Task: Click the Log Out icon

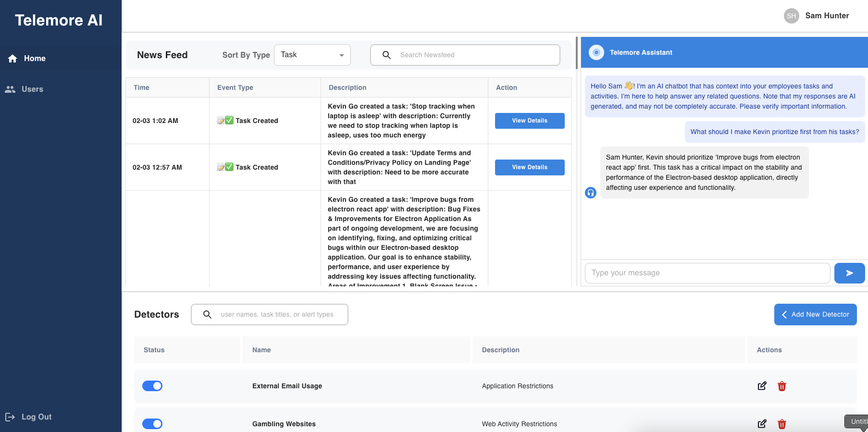Action: click(x=10, y=417)
